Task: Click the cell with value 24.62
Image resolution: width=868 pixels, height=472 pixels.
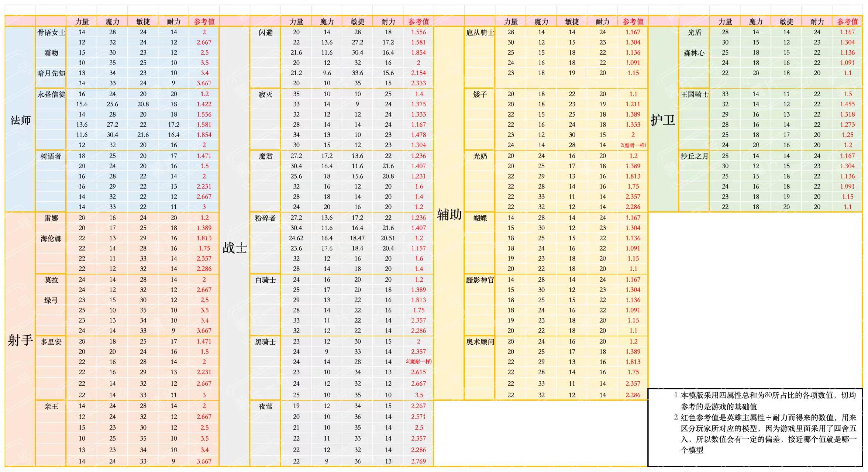Action: click(296, 238)
